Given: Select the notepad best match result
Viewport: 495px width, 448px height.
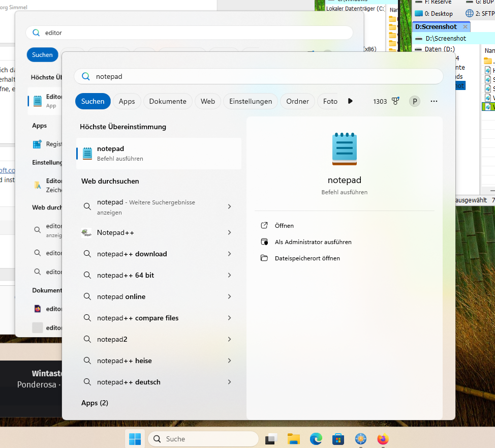Looking at the screenshot, I should [x=159, y=154].
